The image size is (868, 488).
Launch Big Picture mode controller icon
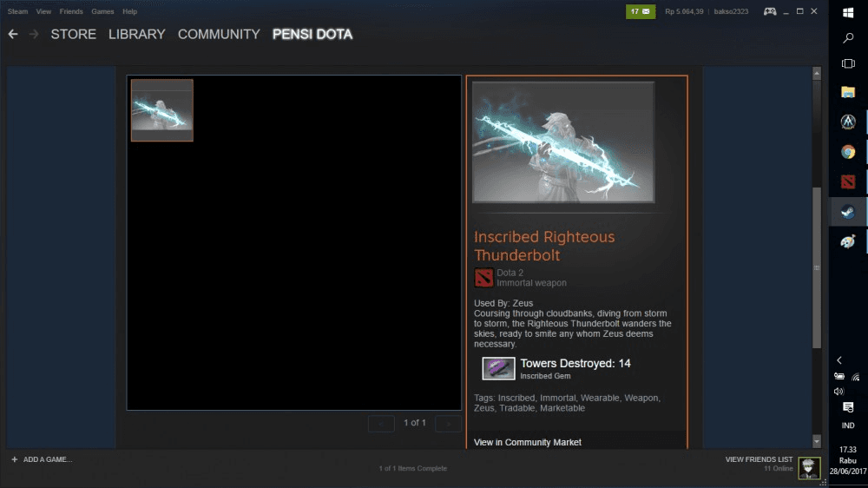click(769, 11)
